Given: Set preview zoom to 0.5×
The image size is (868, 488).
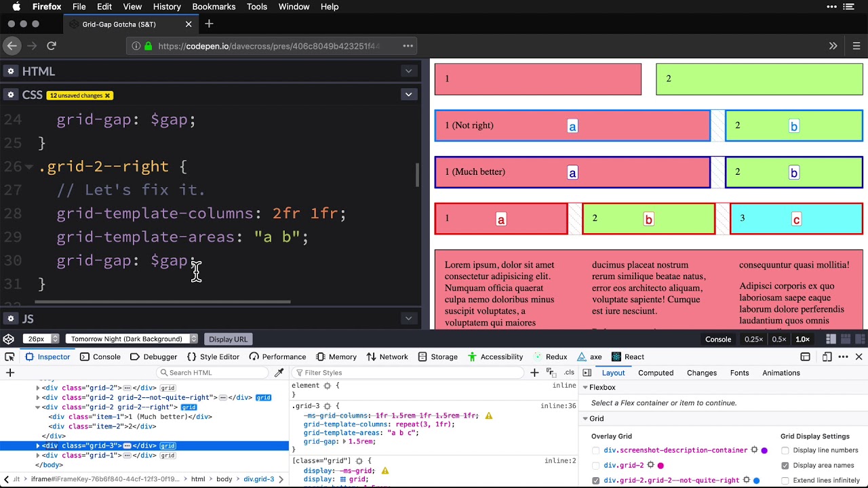Looking at the screenshot, I should click(778, 339).
